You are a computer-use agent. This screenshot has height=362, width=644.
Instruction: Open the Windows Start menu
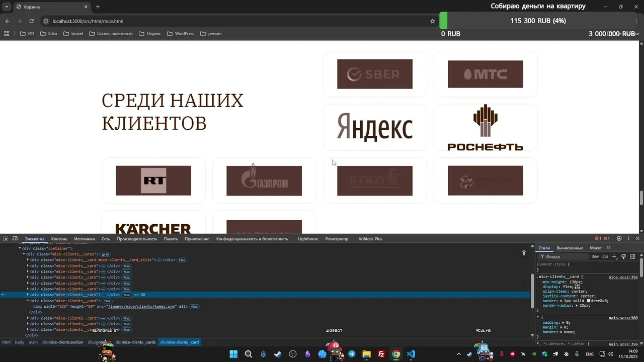pyautogui.click(x=233, y=354)
